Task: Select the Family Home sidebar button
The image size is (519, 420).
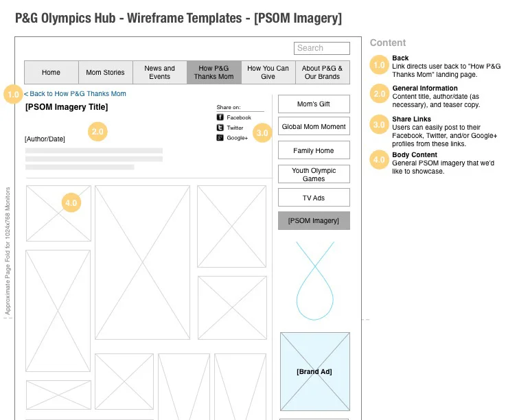Action: (314, 150)
